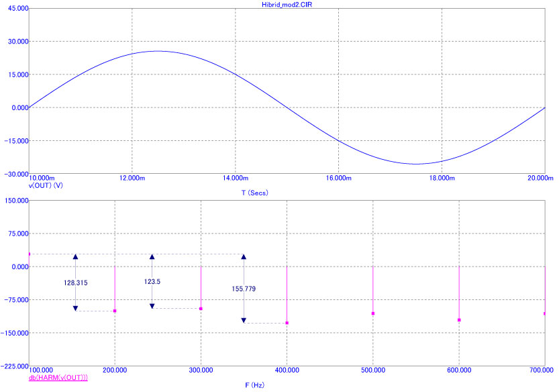Viewport: 559px width, 392px height.
Task: Click the 150.000 dB axis value
Action: [x=16, y=201]
